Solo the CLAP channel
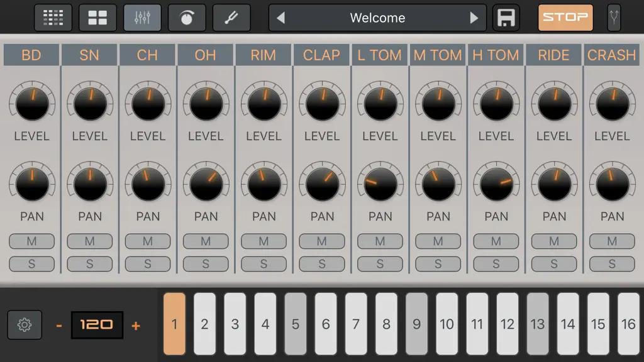This screenshot has height=362, width=644. [x=322, y=264]
